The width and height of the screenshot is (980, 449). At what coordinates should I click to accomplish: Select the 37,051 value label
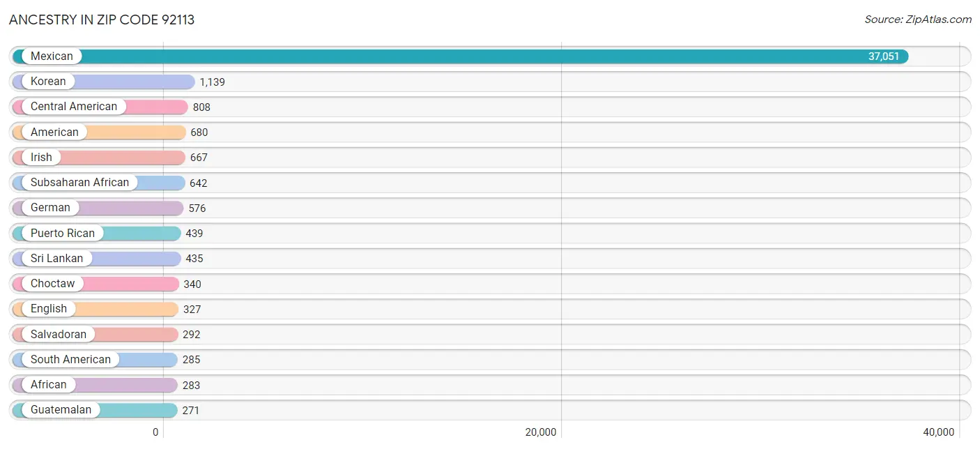[x=884, y=56]
